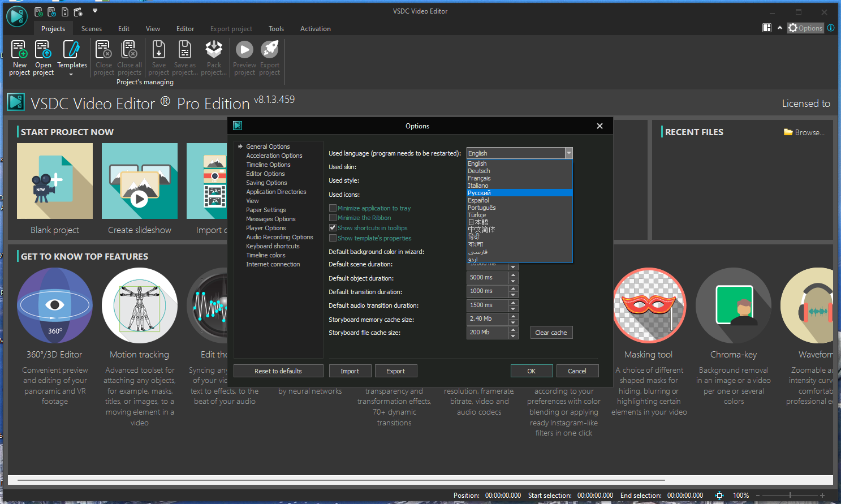Toggle Minimize the Ribbon checkbox
The width and height of the screenshot is (841, 504).
[x=333, y=218]
